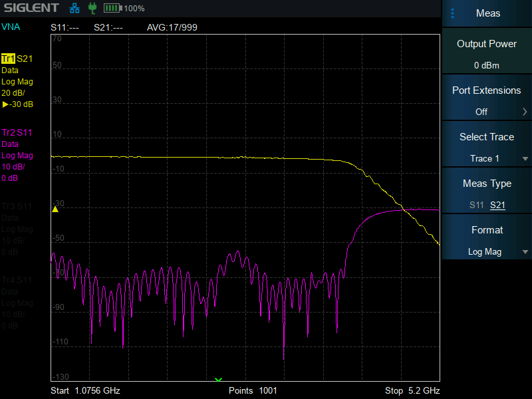Click the VNA mode label
Image resolution: width=532 pixels, height=399 pixels.
(11, 27)
